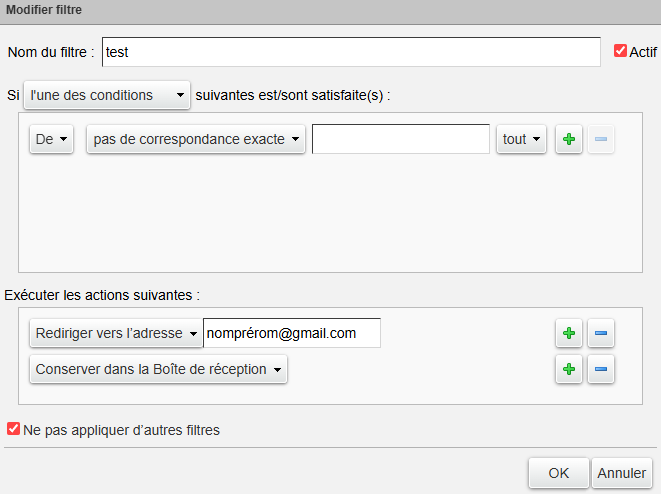Viewport: 661px width, 494px height.
Task: Open the 'tout' dropdown
Action: coord(521,140)
